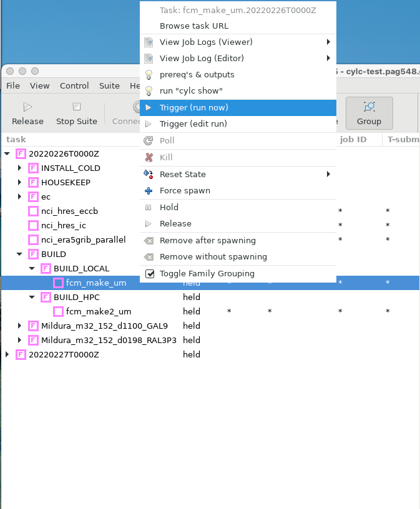Screen dimensions: 420x509
Task: Click the Group view toolbar icon
Action: click(369, 107)
